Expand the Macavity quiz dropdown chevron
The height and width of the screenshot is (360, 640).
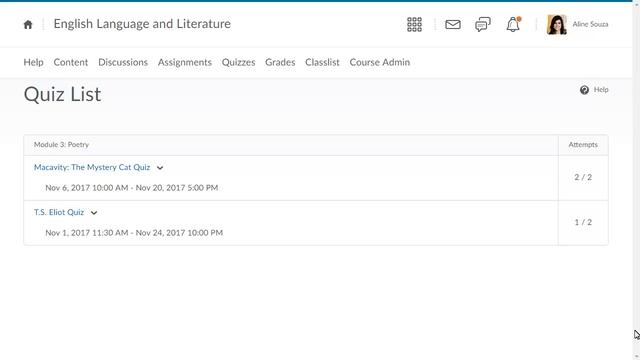pyautogui.click(x=160, y=168)
